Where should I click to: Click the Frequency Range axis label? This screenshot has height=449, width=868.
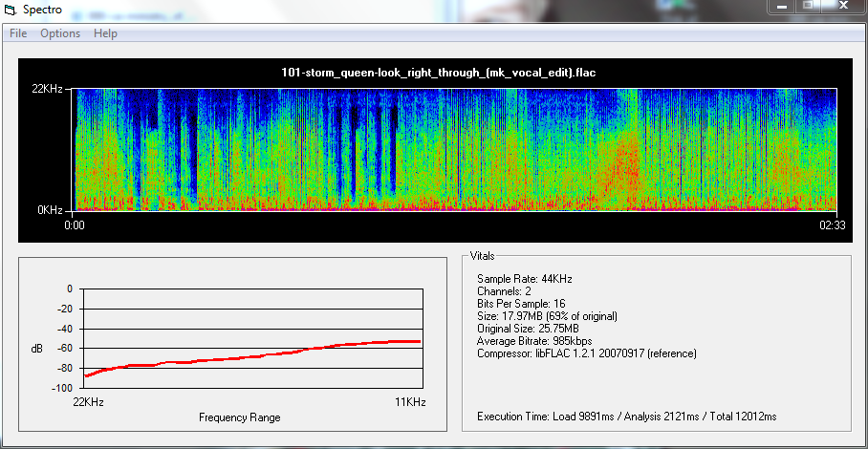pos(239,417)
